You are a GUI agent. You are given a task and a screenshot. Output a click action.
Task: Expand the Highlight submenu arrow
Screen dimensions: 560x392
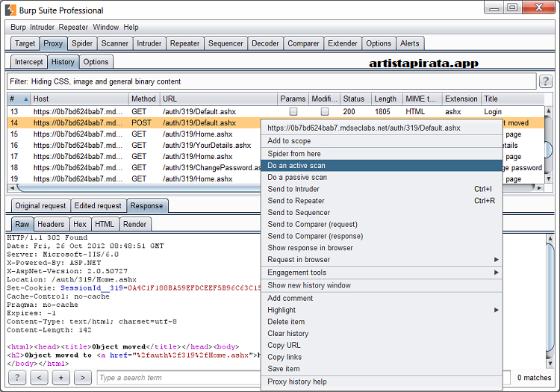click(496, 310)
